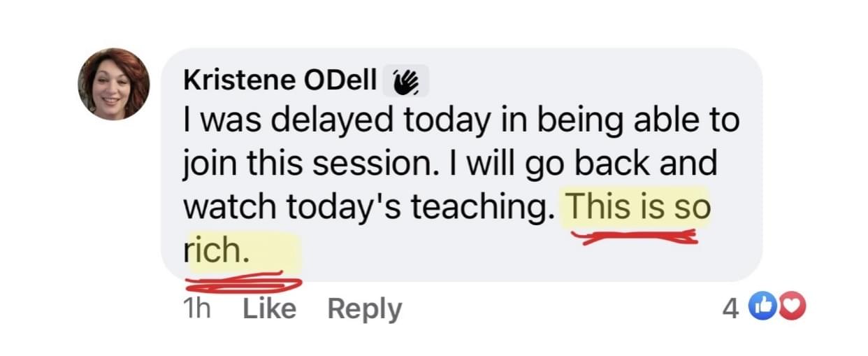Click the red heart reaction icon
868x356 pixels.
click(x=791, y=308)
